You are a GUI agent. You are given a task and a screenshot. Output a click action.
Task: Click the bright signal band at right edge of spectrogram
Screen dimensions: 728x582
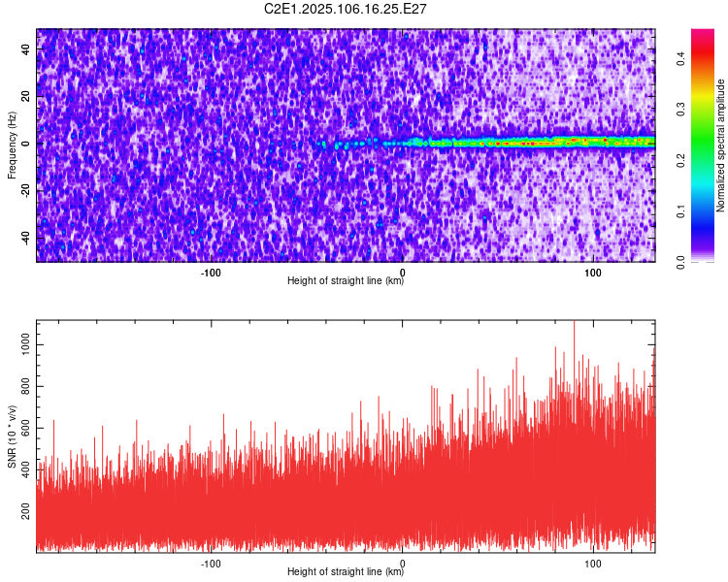[x=647, y=142]
